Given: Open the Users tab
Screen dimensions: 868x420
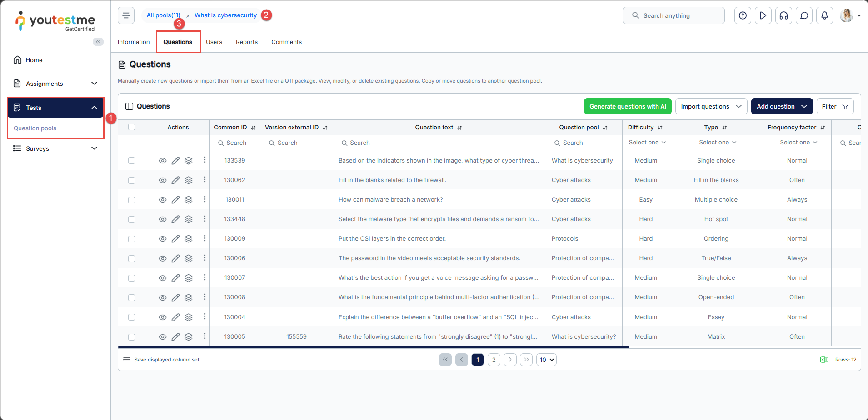Looking at the screenshot, I should [x=214, y=42].
